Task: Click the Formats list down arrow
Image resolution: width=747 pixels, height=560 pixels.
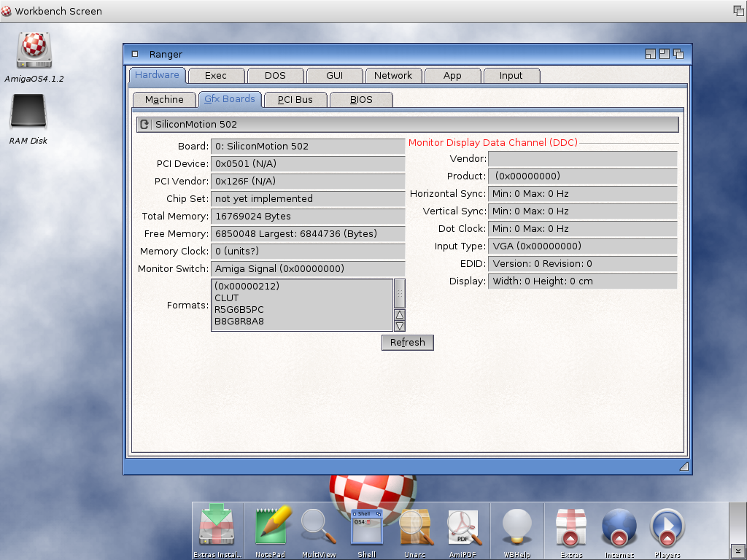Action: (400, 326)
